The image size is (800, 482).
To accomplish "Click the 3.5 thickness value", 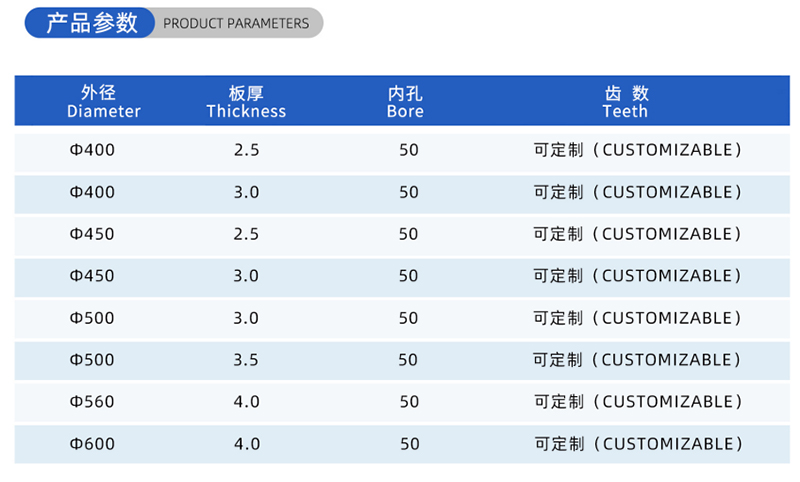I will click(x=246, y=360).
